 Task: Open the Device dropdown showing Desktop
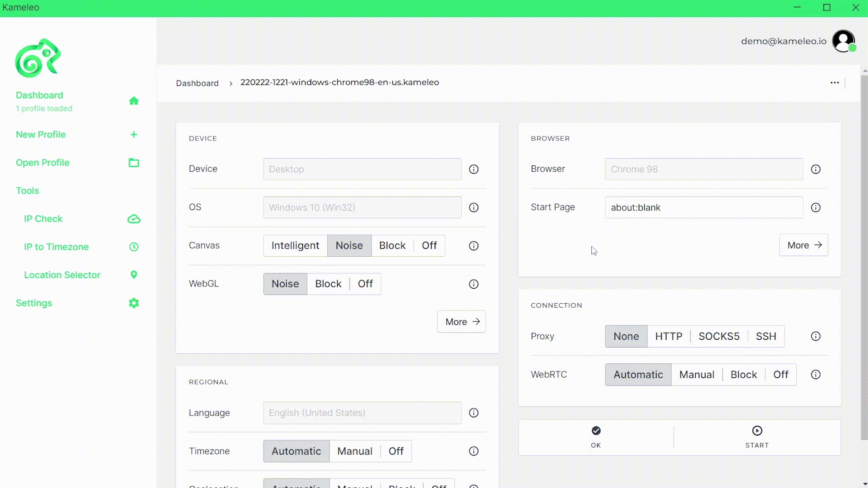[x=362, y=169]
